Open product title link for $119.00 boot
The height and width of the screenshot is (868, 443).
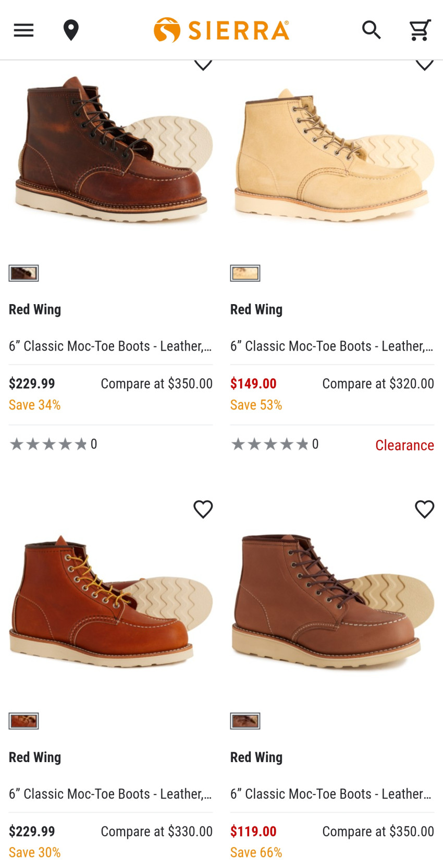point(331,794)
